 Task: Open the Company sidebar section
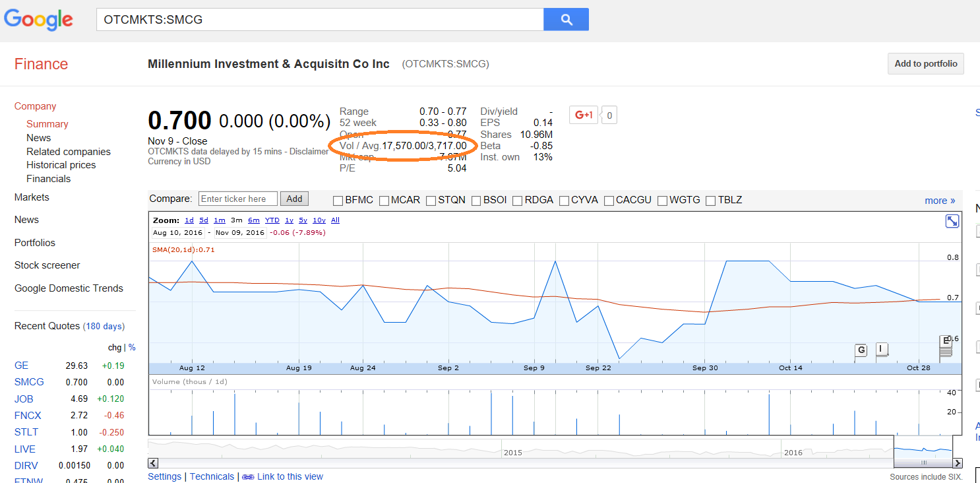(36, 106)
